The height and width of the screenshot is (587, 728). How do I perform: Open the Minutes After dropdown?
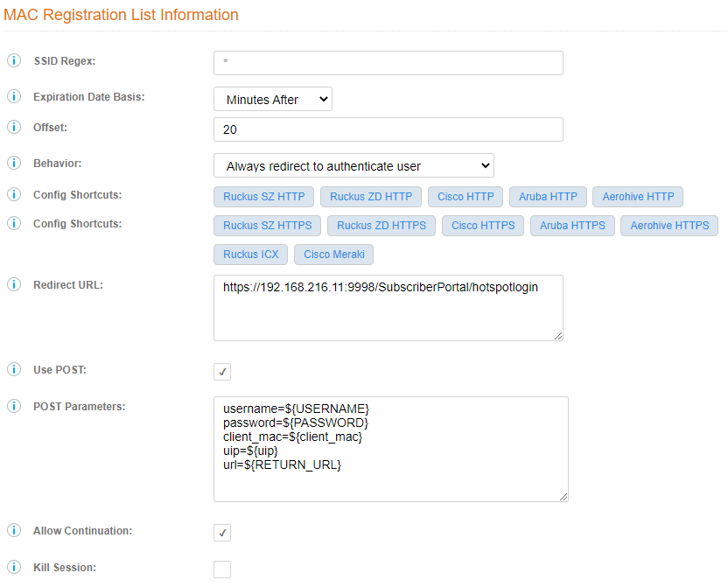pos(273,100)
